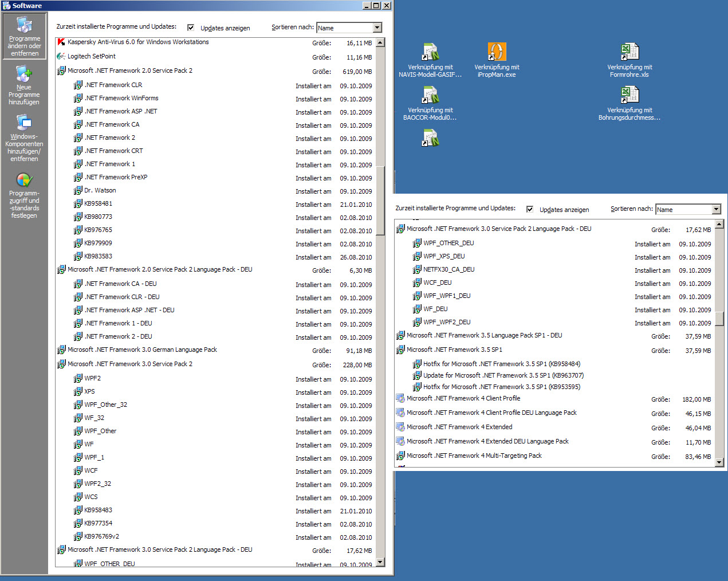This screenshot has width=728, height=581.
Task: Click the icon beside the WCS entry
Action: point(78,497)
